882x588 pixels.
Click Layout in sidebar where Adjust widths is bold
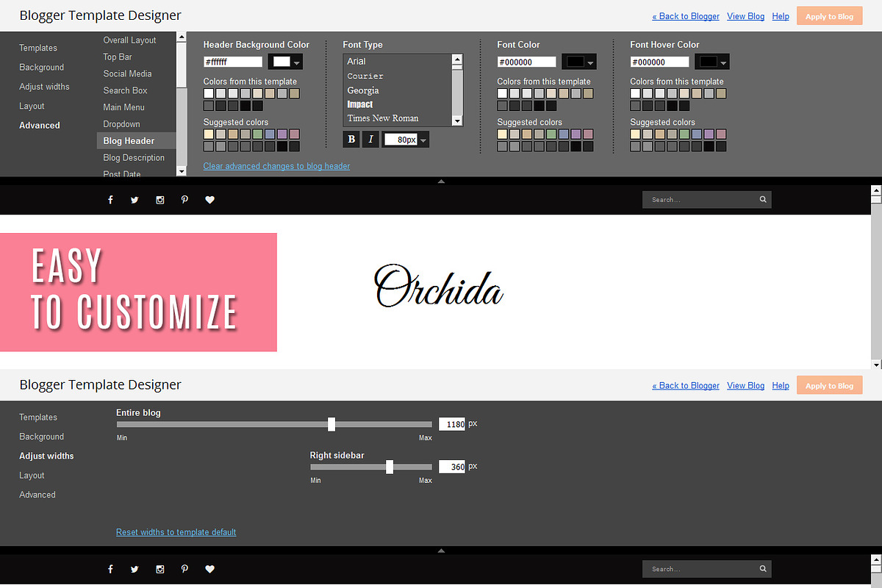pyautogui.click(x=32, y=476)
